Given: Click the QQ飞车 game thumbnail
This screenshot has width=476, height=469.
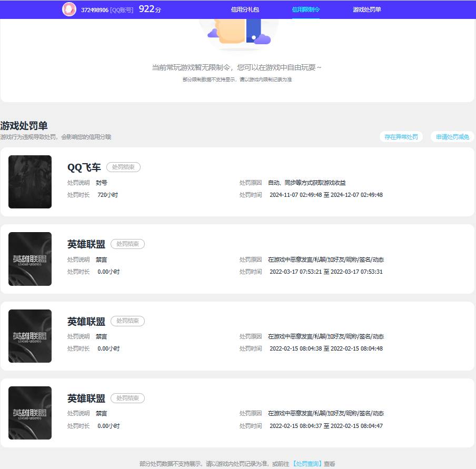Looking at the screenshot, I should pos(30,182).
